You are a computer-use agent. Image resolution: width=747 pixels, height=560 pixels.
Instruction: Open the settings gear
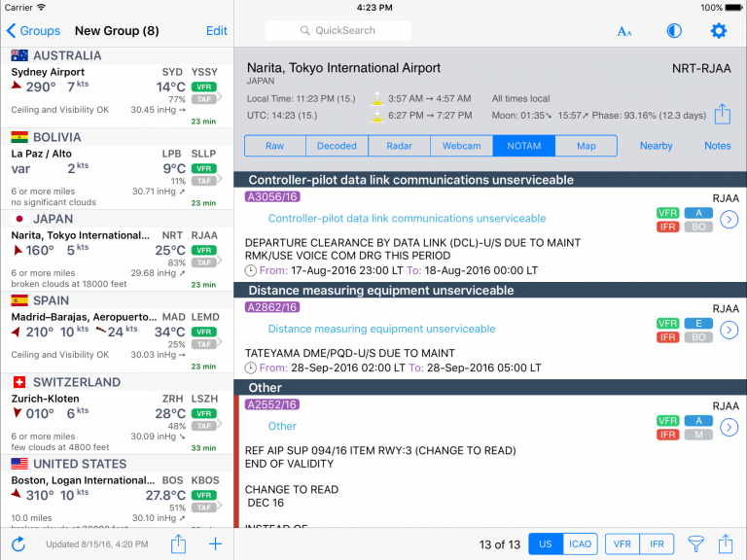point(719,31)
